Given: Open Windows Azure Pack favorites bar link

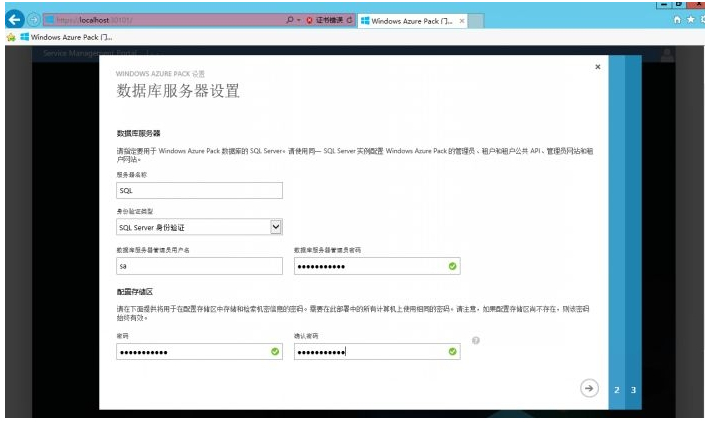Looking at the screenshot, I should point(66,37).
